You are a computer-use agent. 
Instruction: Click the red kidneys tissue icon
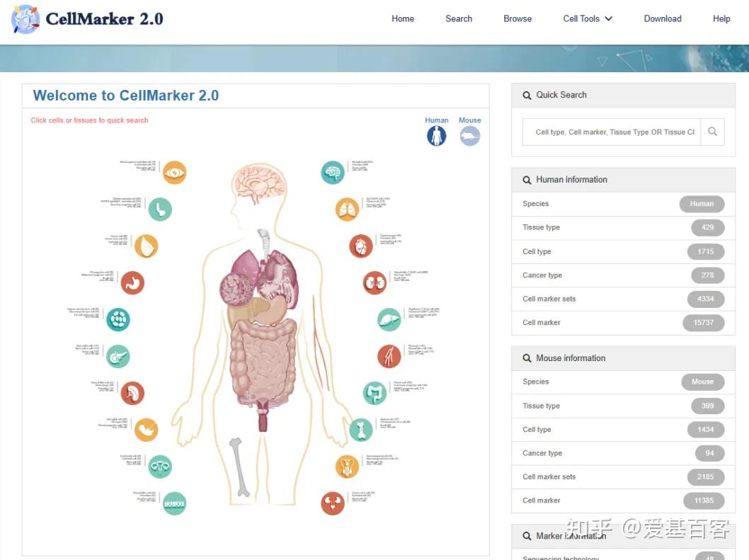(x=375, y=283)
